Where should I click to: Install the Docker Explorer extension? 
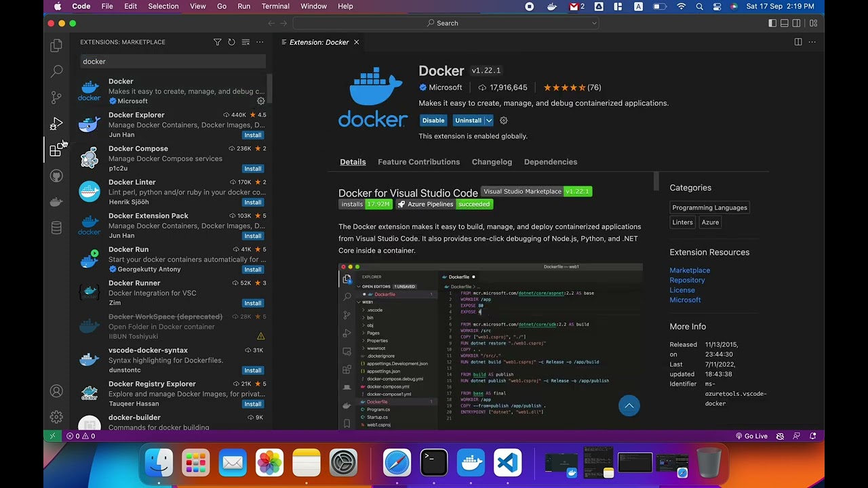253,135
